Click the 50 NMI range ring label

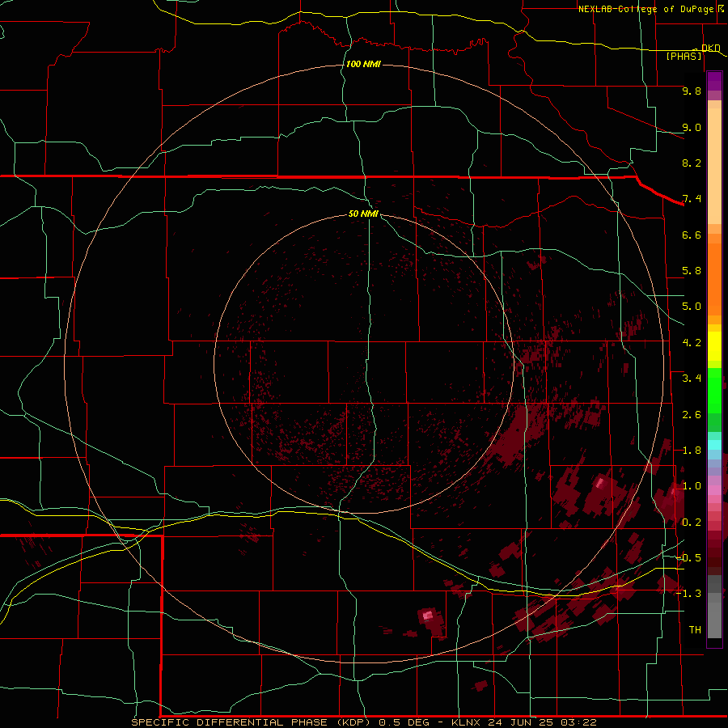click(363, 214)
